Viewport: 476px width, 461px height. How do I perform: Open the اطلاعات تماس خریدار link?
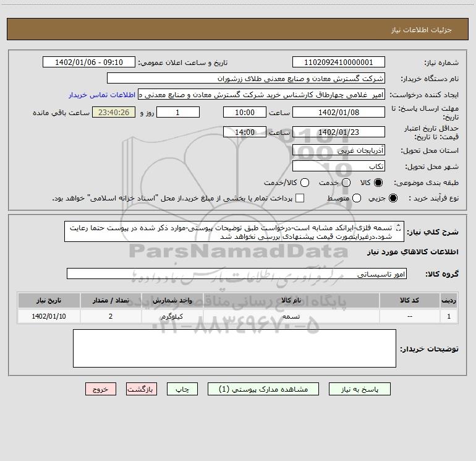(x=102, y=95)
